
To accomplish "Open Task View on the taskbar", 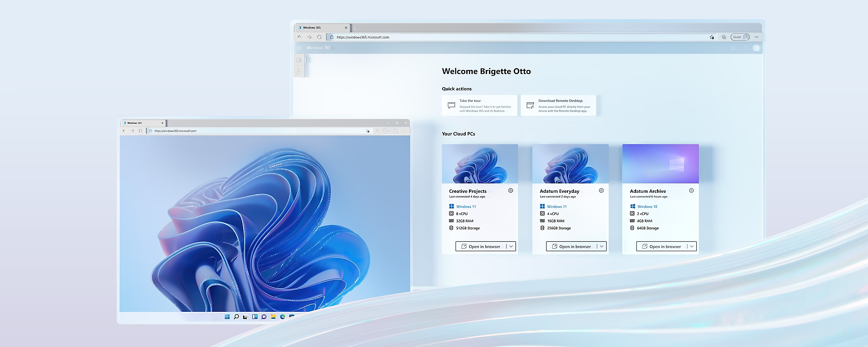I will [x=245, y=317].
